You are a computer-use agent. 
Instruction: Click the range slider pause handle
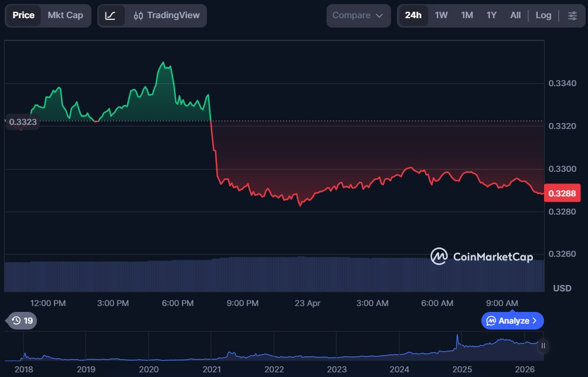click(543, 345)
